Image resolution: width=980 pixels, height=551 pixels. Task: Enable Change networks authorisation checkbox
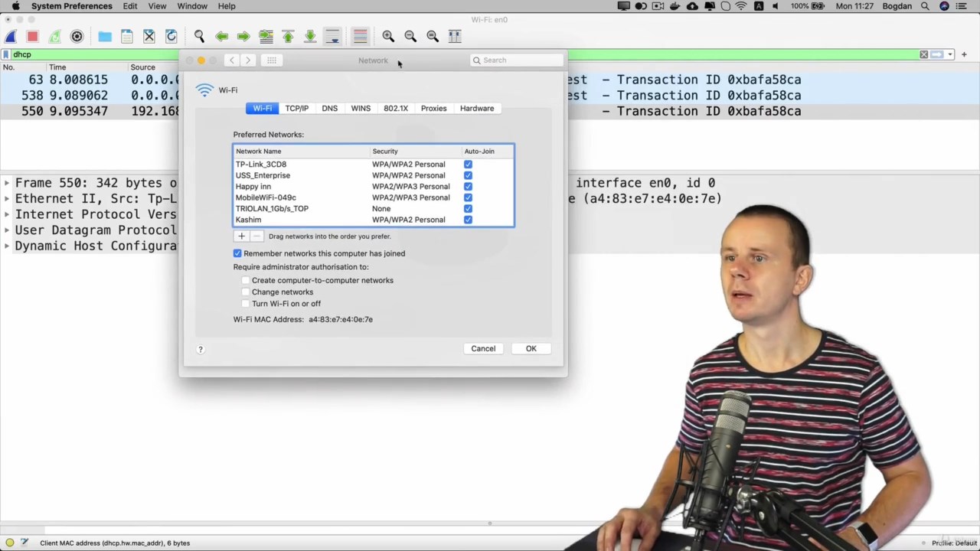point(246,292)
